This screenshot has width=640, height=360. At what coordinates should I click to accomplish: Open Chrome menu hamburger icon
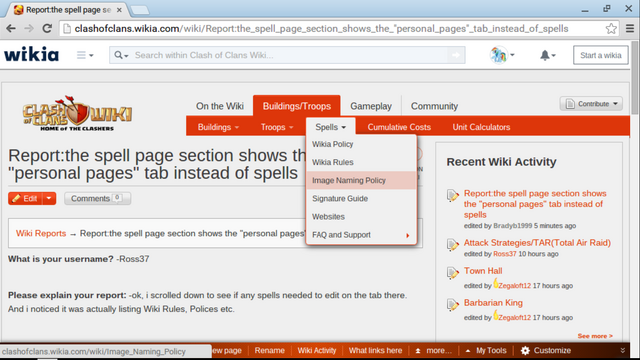(630, 29)
